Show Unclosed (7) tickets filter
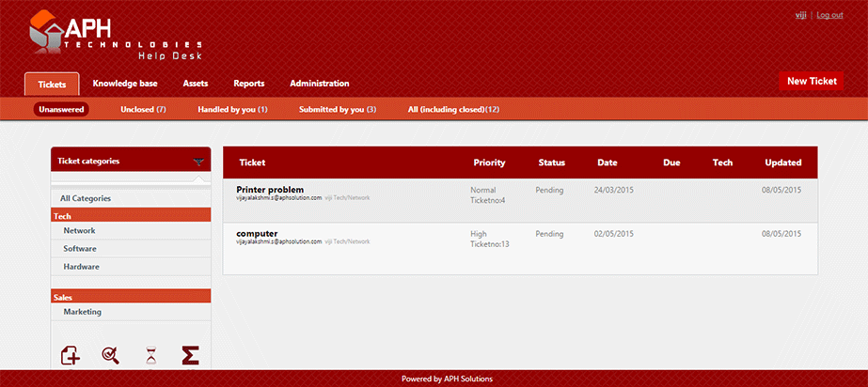Viewport: 868px width, 387px height. (x=143, y=110)
